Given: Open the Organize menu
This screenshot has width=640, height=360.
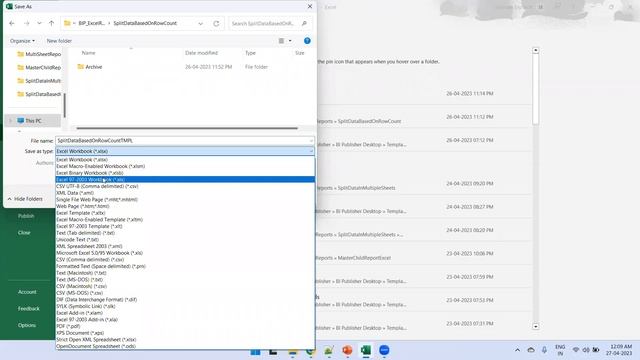Looking at the screenshot, I should tap(22, 41).
